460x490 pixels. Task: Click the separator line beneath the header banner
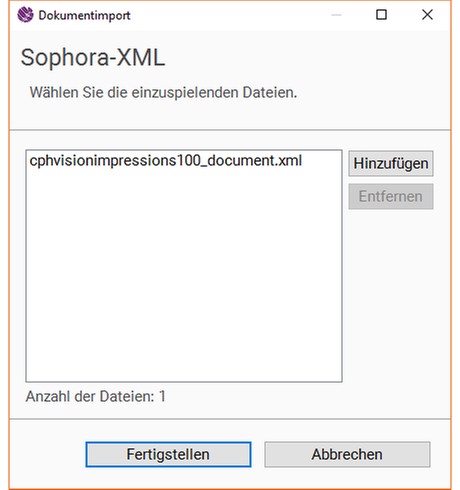pos(230,130)
